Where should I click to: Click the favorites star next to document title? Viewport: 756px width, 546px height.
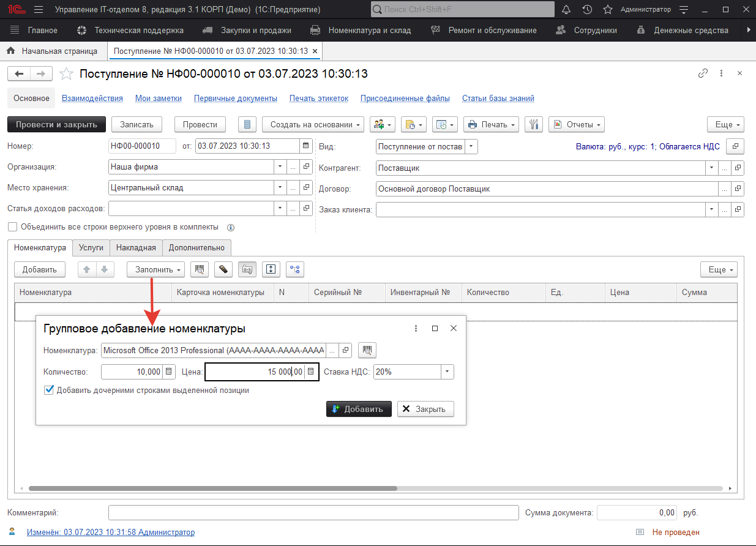coord(66,74)
